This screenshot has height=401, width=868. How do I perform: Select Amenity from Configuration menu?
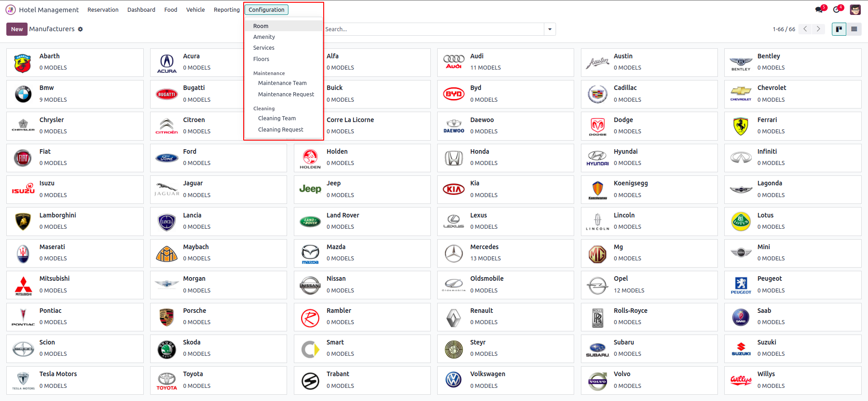coord(283,37)
